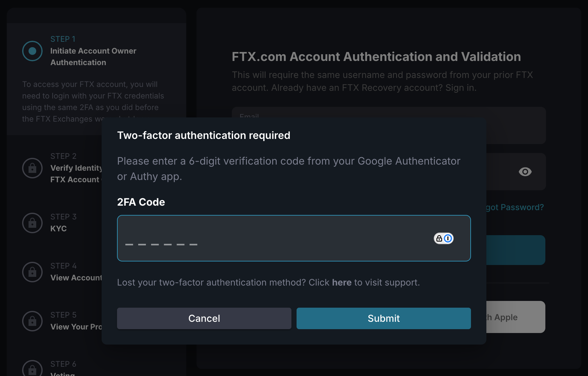Click the Step 2 lock icon
Image resolution: width=588 pixels, height=376 pixels.
(32, 168)
